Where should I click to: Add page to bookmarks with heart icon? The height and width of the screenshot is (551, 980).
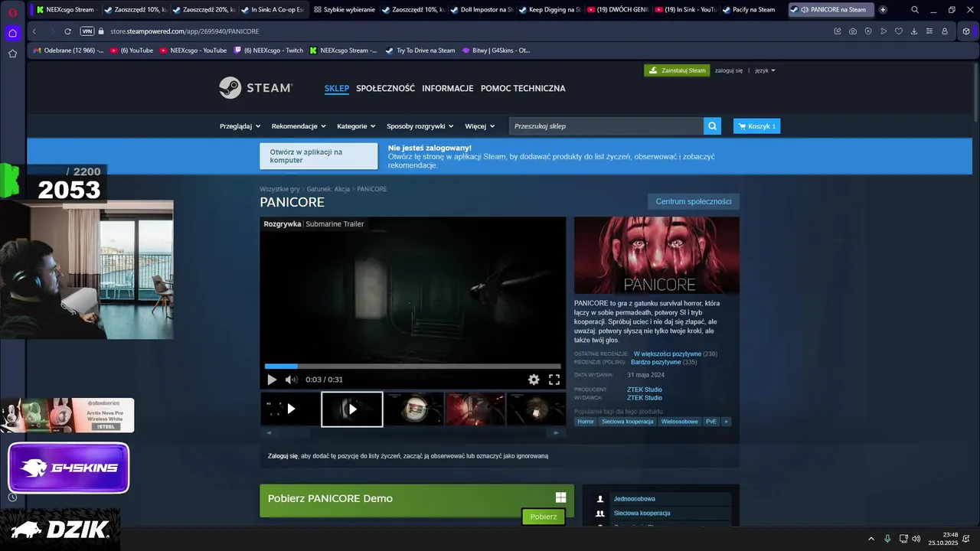[x=899, y=31]
